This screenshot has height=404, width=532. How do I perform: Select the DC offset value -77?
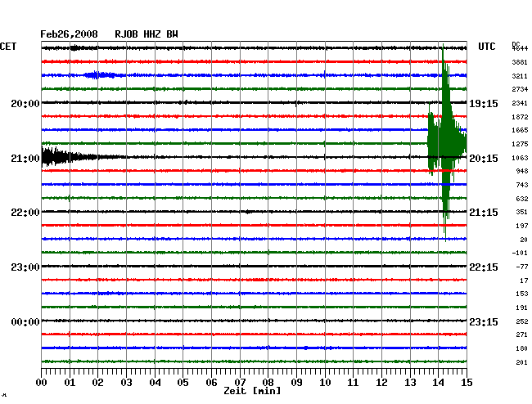coord(522,267)
